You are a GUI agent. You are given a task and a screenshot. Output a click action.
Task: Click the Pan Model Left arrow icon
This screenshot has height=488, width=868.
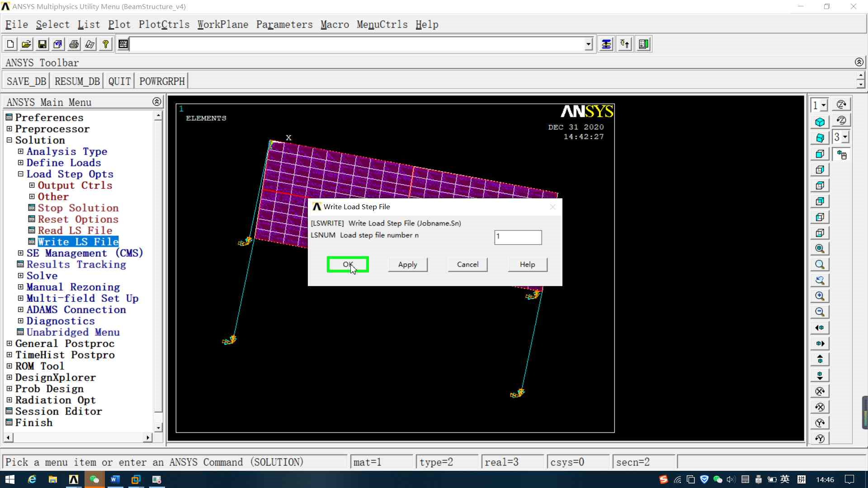[820, 328]
